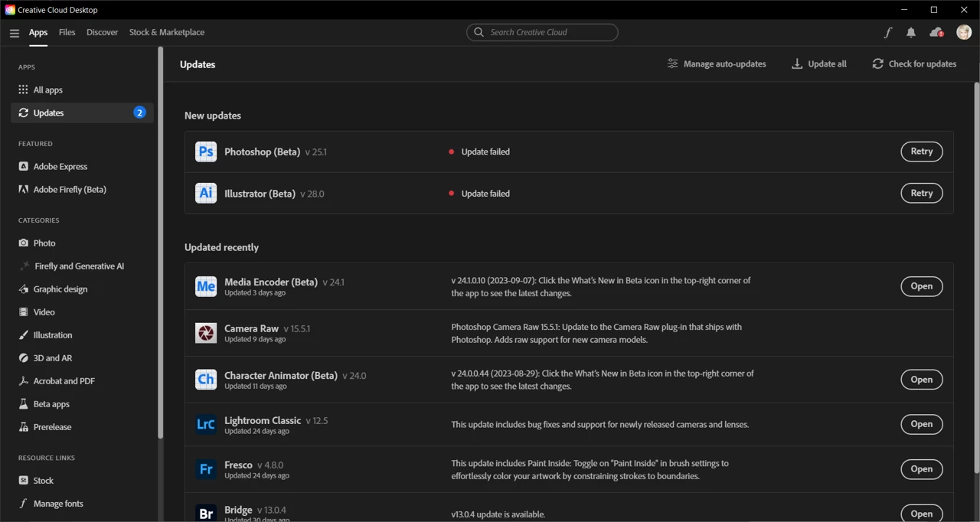Open Stock resource link
Screen dimensions: 980x522
pyautogui.click(x=82, y=480)
